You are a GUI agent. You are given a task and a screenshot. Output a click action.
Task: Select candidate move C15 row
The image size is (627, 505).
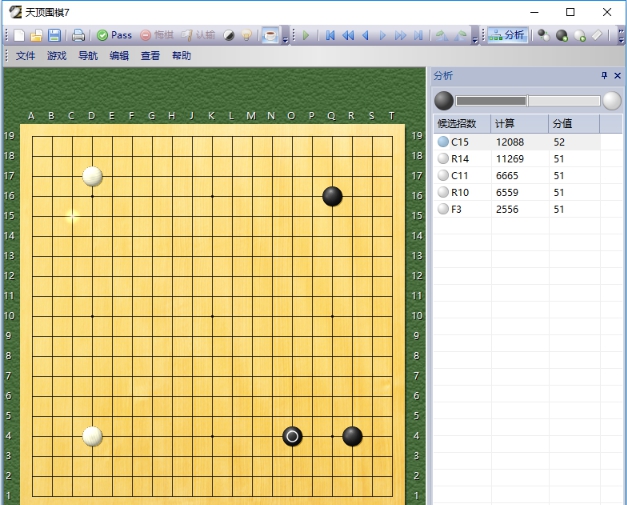pos(517,142)
